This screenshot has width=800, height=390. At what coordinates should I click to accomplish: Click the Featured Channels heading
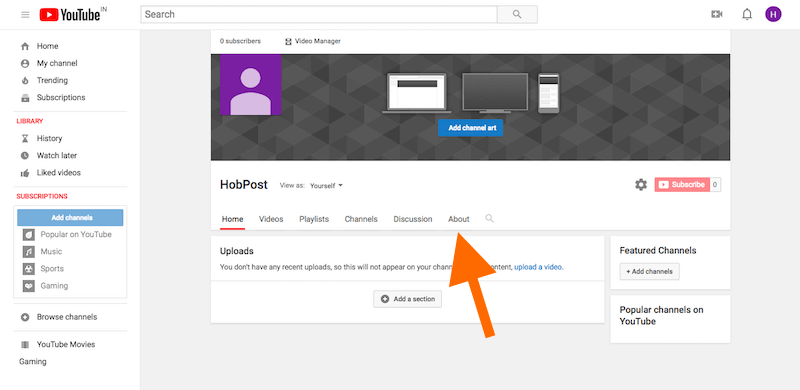point(658,251)
